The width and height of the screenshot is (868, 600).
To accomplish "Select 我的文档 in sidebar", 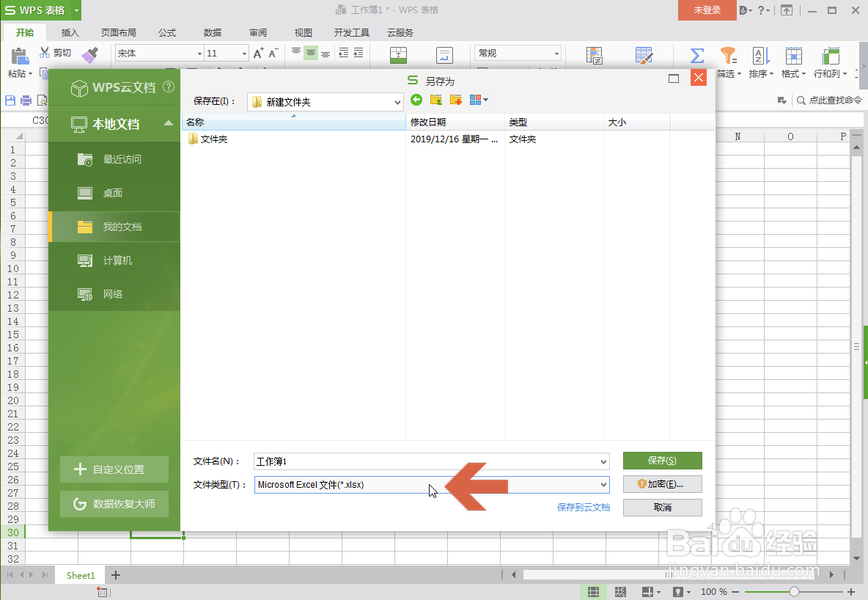I will pos(114,227).
